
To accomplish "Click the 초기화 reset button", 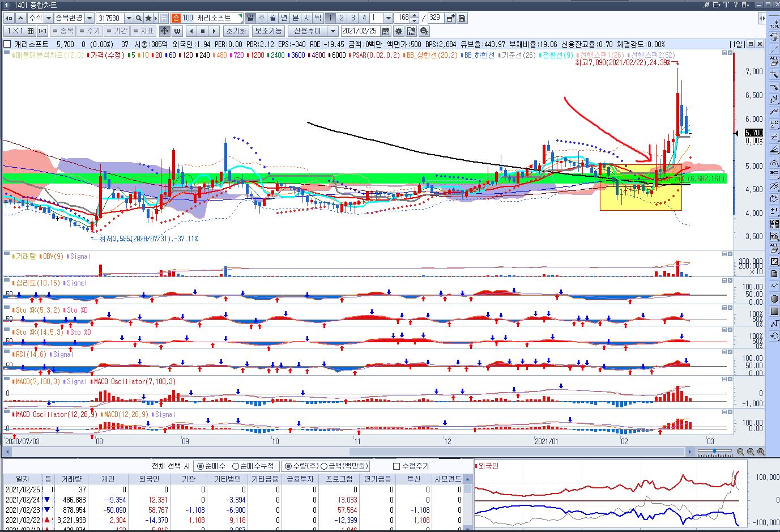I will click(236, 31).
